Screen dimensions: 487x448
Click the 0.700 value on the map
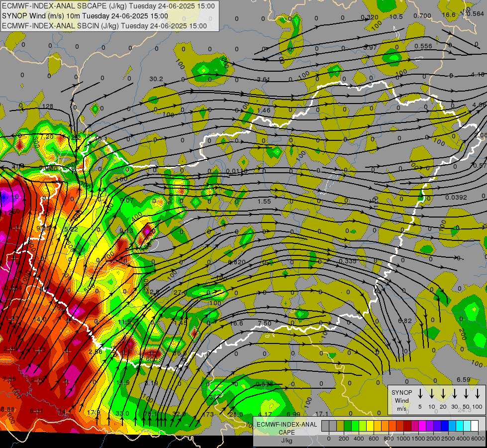pyautogui.click(x=422, y=16)
